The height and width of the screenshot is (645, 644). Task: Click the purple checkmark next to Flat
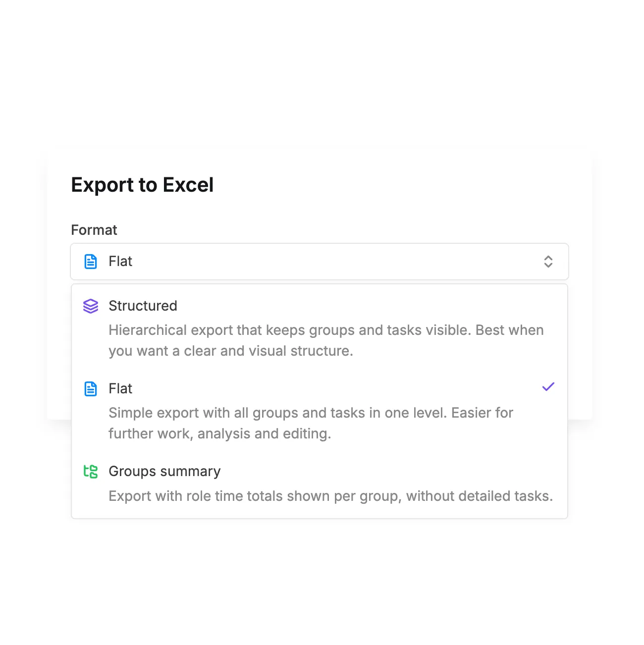coord(548,387)
